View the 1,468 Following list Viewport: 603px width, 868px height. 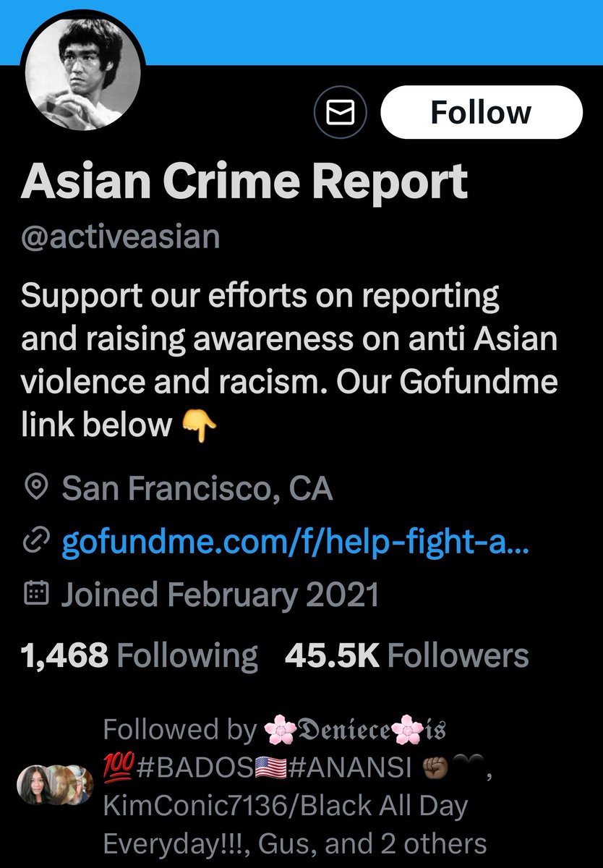click(x=139, y=657)
